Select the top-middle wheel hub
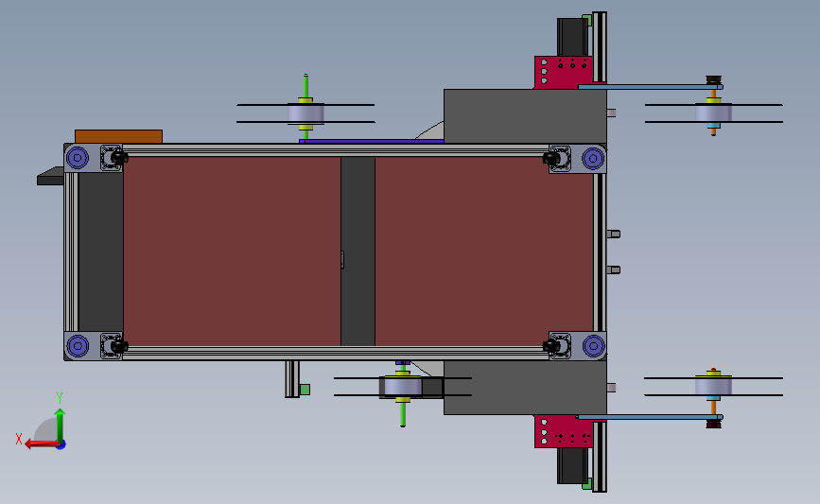820x504 pixels. [x=305, y=113]
